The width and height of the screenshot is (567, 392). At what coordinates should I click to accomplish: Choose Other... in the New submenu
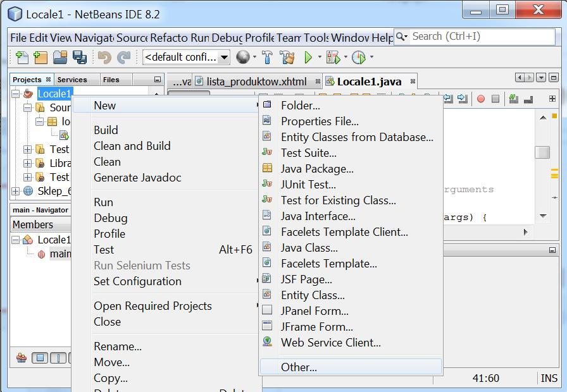(x=351, y=367)
